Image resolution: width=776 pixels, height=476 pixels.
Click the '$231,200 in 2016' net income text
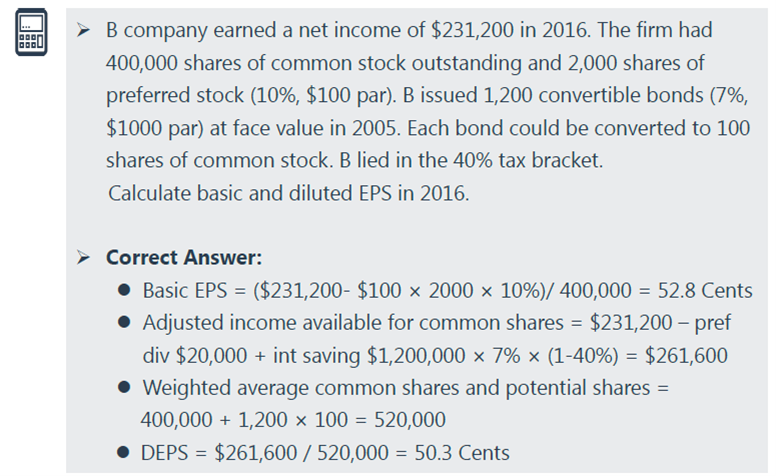(x=510, y=30)
